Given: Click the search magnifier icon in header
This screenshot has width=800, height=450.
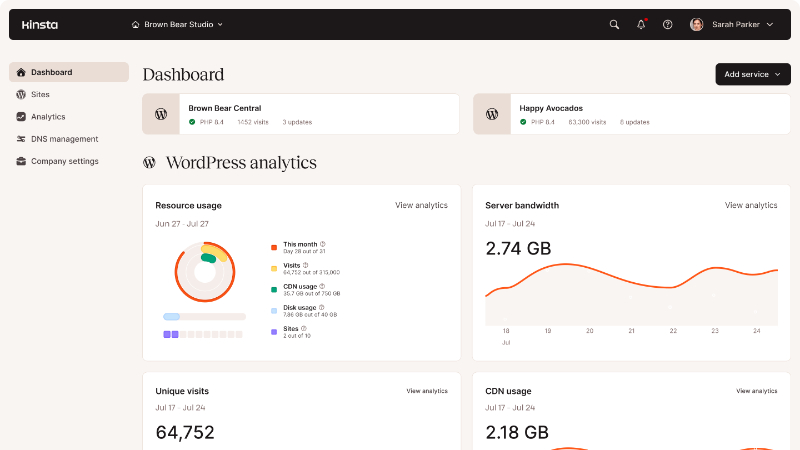Looking at the screenshot, I should coord(614,25).
